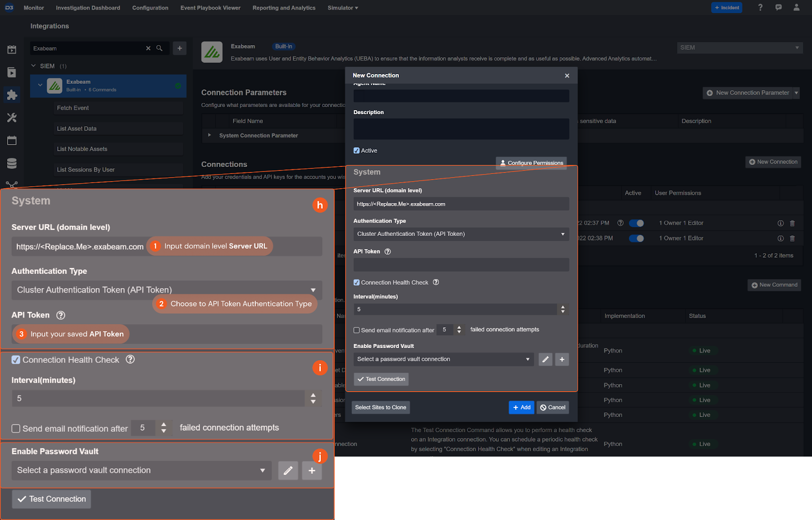Click the Exabeam integrations search field

point(87,48)
